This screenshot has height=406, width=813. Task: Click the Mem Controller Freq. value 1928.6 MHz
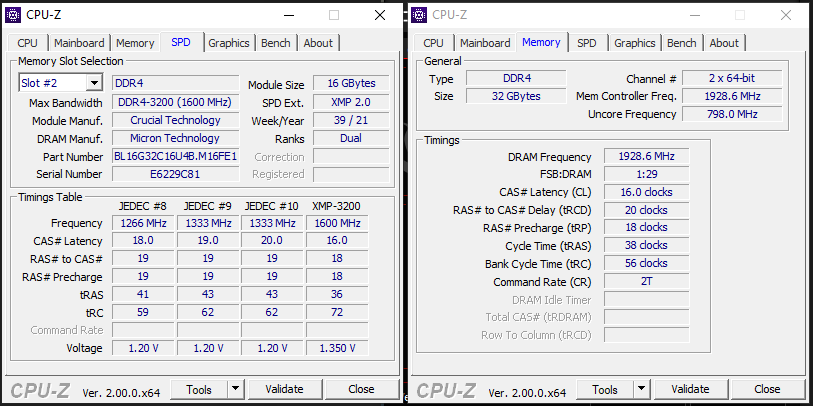(x=732, y=96)
